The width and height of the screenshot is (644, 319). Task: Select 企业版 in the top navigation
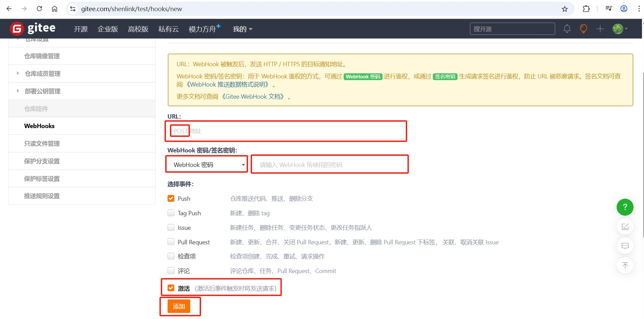[107, 29]
